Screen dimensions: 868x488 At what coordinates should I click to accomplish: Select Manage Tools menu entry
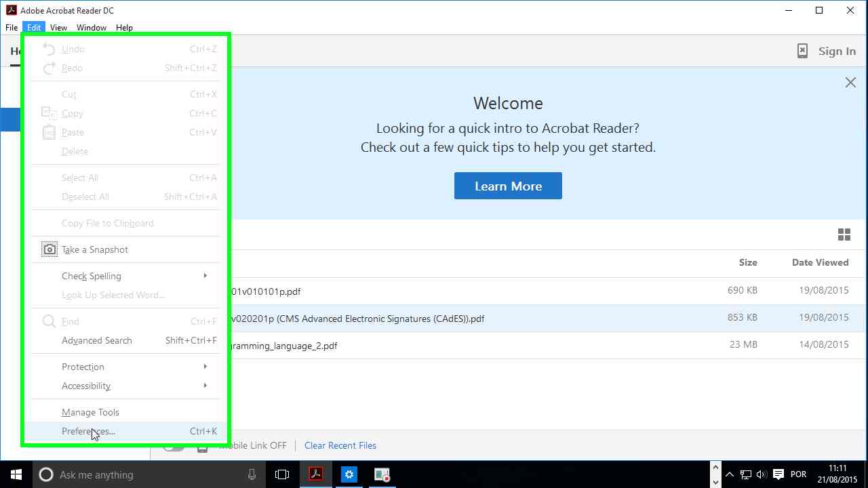126,412
